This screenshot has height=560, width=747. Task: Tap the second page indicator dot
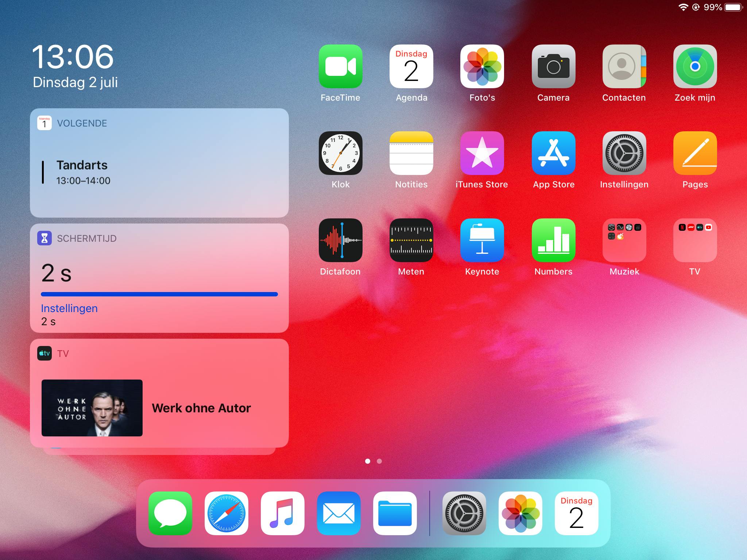coord(380,461)
